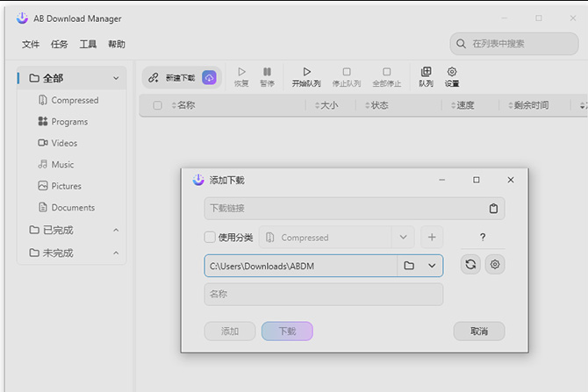Sort by 剩余时间 column header
Screen dimensions: 588x392
point(528,105)
